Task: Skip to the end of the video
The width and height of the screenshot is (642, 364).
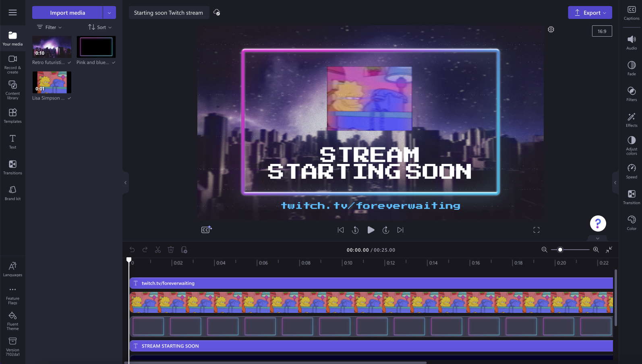Action: pyautogui.click(x=400, y=230)
